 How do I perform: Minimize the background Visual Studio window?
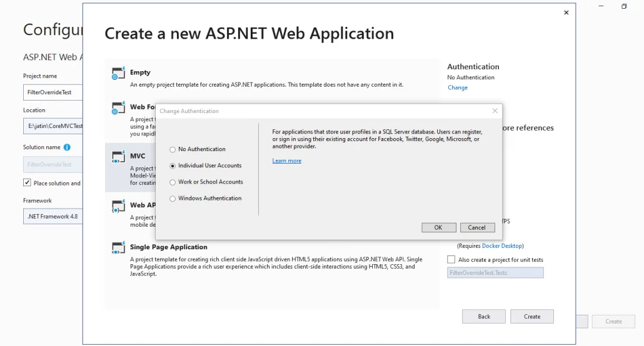[601, 6]
